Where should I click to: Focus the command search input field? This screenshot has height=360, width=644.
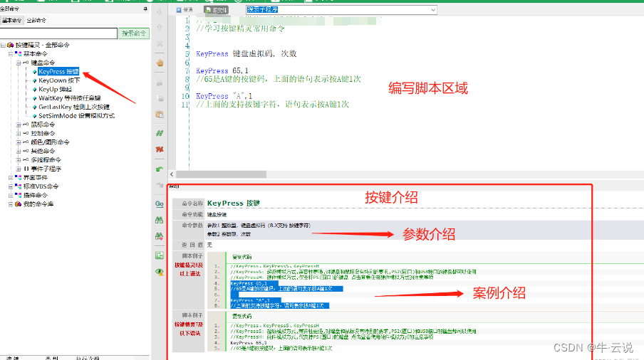tap(58, 33)
